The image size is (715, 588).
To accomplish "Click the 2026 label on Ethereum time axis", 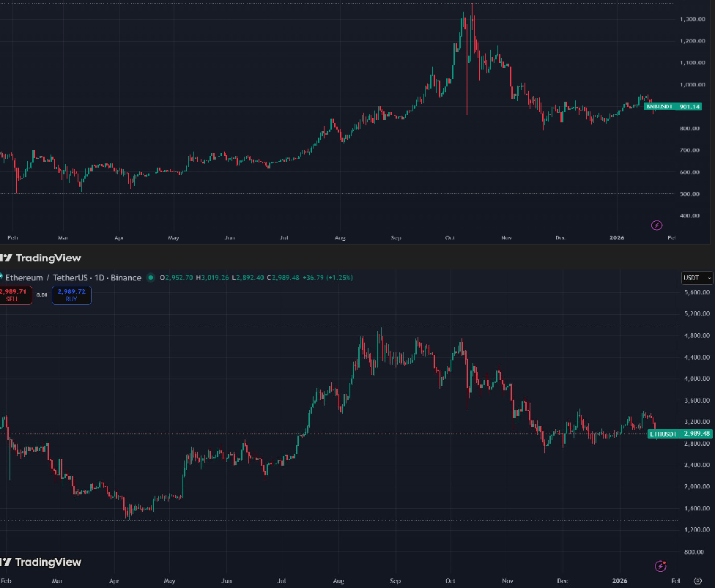I will coord(620,579).
